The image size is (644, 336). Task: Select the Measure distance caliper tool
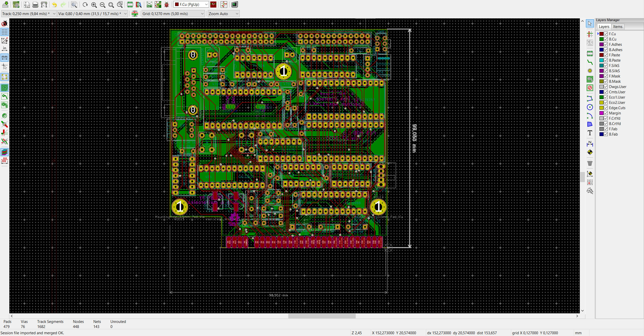click(590, 191)
